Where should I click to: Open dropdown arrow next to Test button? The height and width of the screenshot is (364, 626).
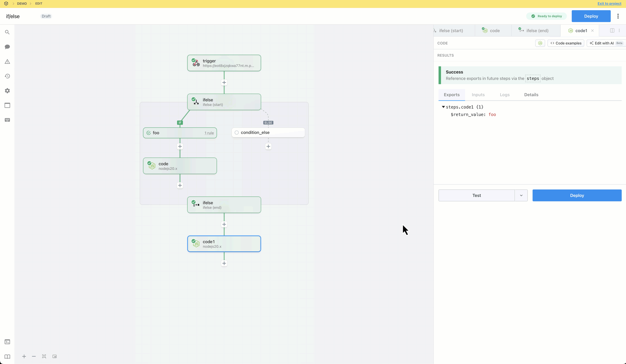pos(521,196)
